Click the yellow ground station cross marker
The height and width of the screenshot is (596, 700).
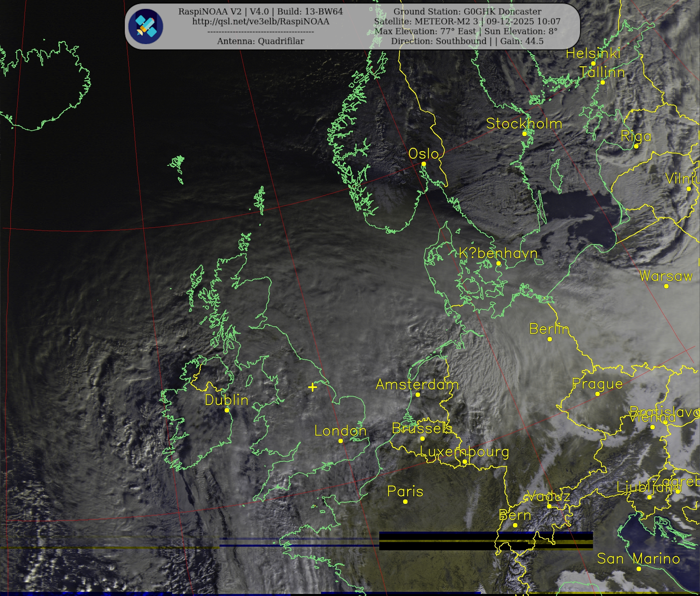[312, 387]
